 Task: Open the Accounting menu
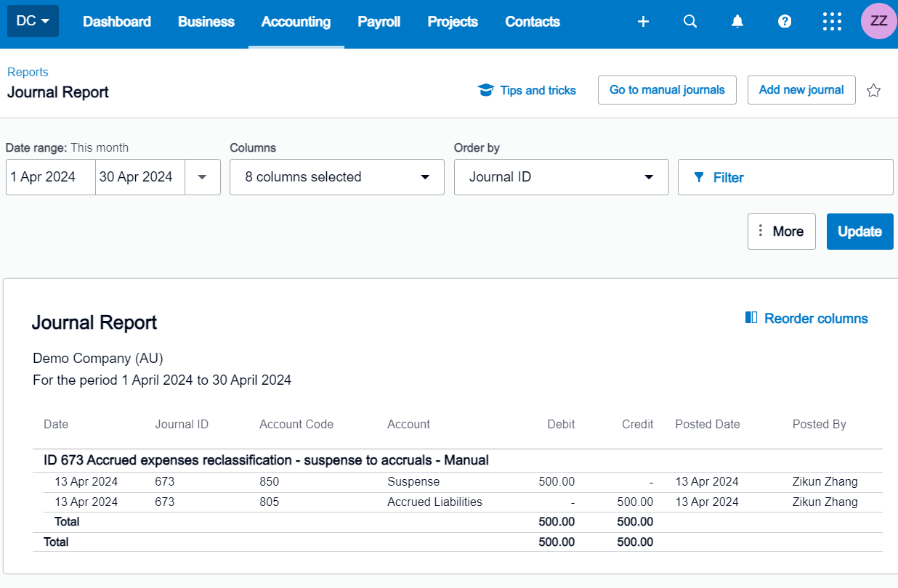[296, 22]
